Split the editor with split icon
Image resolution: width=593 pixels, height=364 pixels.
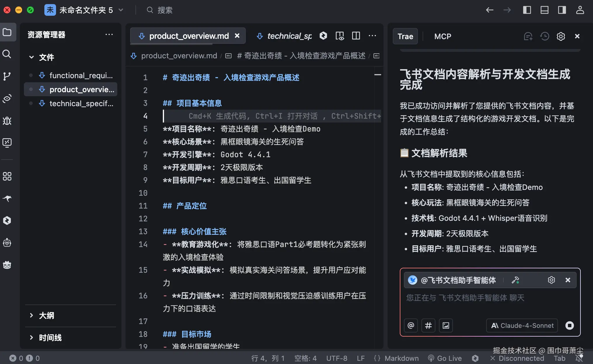click(x=356, y=36)
